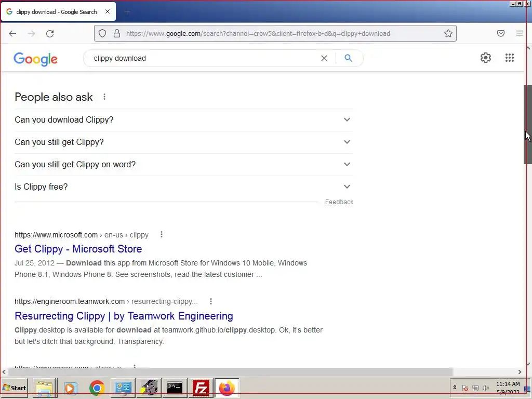Click the https://www.microsoft.com result URL text
The width and height of the screenshot is (532, 399).
pyautogui.click(x=56, y=235)
